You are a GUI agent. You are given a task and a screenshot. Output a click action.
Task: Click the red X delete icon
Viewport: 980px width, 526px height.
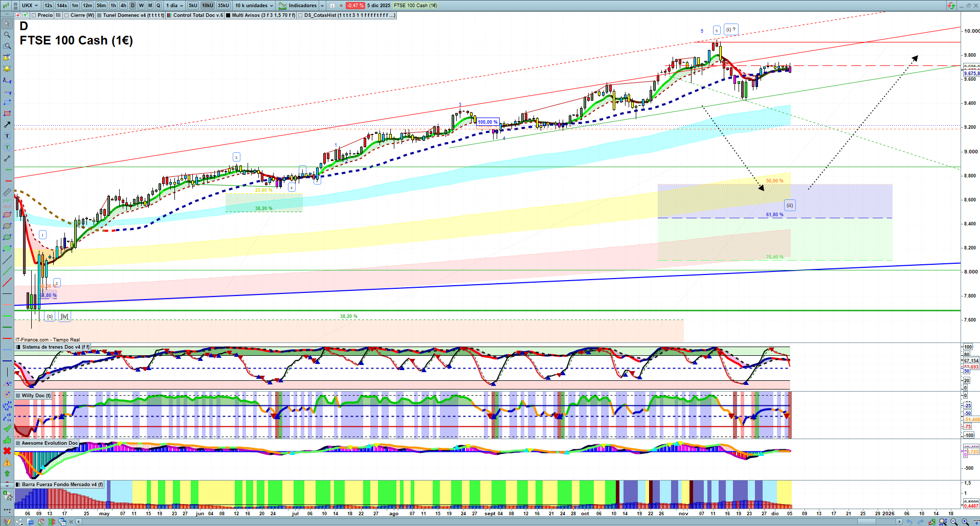tap(7, 451)
